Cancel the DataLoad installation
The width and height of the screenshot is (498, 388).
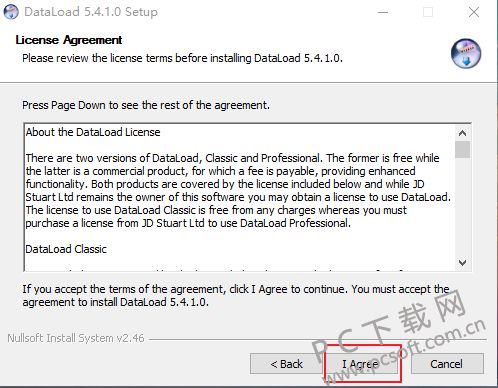pos(447,364)
